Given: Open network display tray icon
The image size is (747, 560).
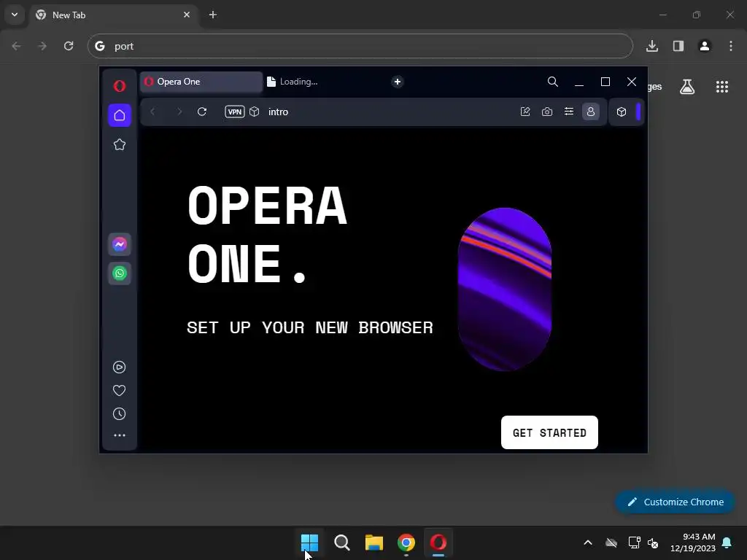Looking at the screenshot, I should click(634, 542).
